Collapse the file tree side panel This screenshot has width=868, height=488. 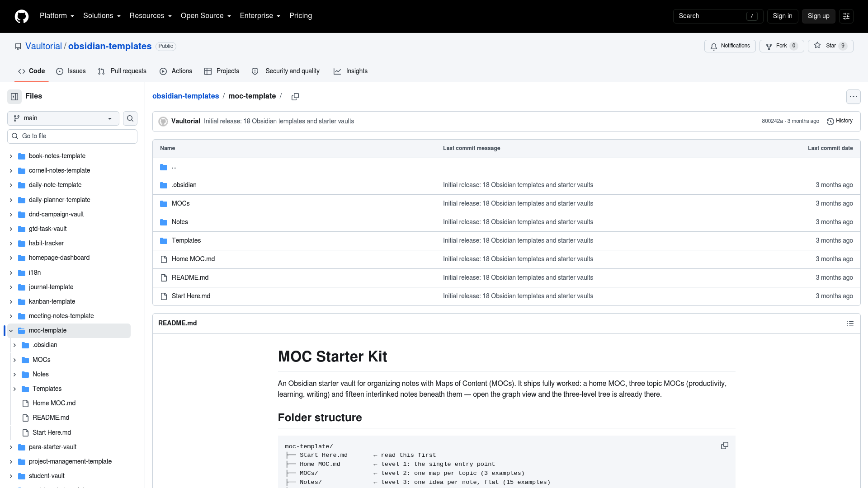pyautogui.click(x=14, y=96)
